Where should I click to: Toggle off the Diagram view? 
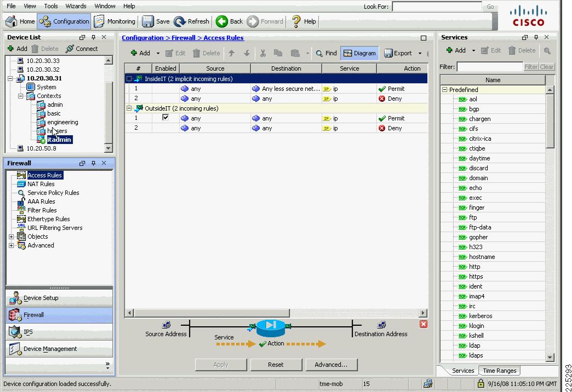(x=359, y=53)
